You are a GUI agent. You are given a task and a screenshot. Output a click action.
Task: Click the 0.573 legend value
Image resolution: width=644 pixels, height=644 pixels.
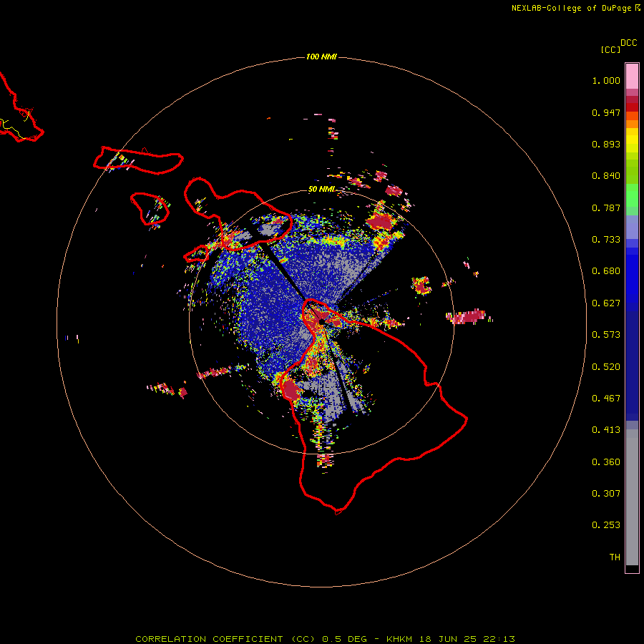click(x=606, y=335)
